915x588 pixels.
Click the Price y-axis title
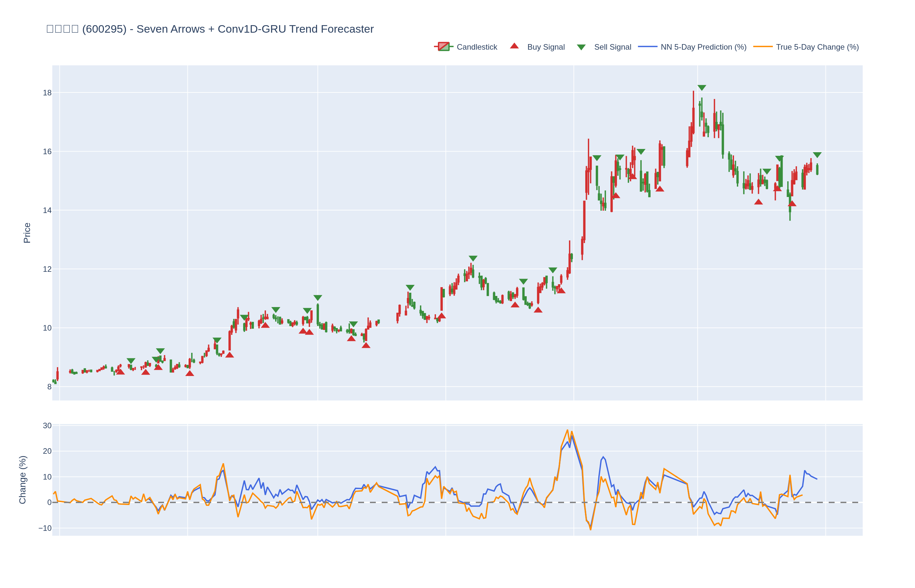coord(27,233)
